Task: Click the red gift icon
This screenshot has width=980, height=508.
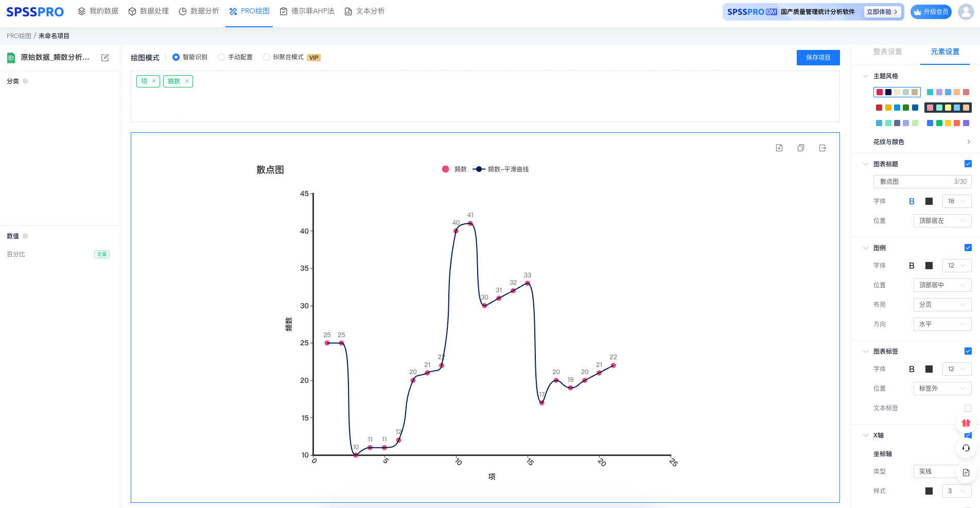Action: pos(966,423)
